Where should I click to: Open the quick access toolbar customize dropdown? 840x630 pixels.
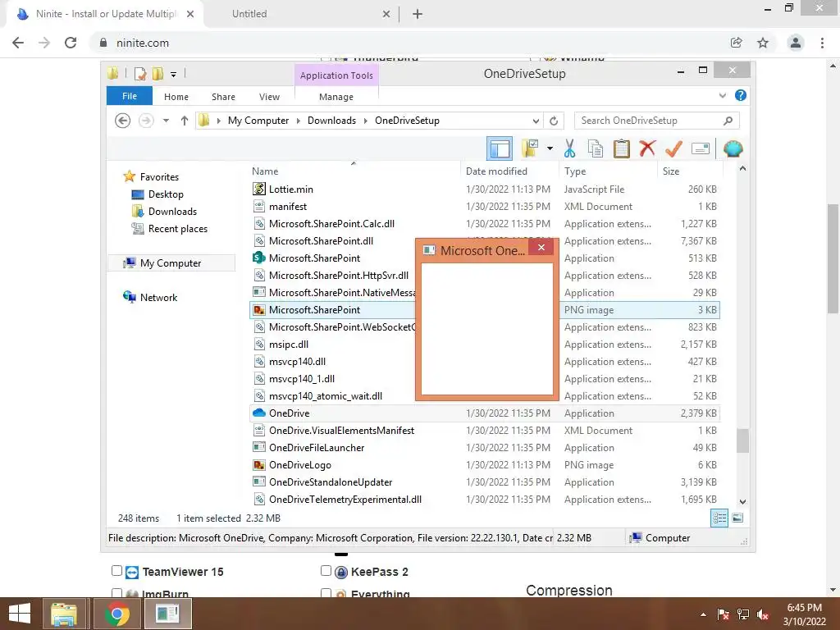coord(174,75)
